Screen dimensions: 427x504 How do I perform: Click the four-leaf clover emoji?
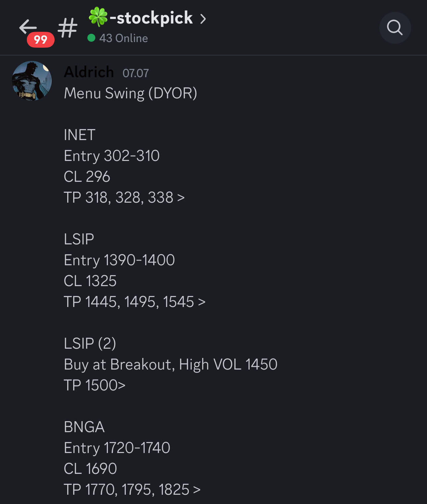tap(98, 17)
